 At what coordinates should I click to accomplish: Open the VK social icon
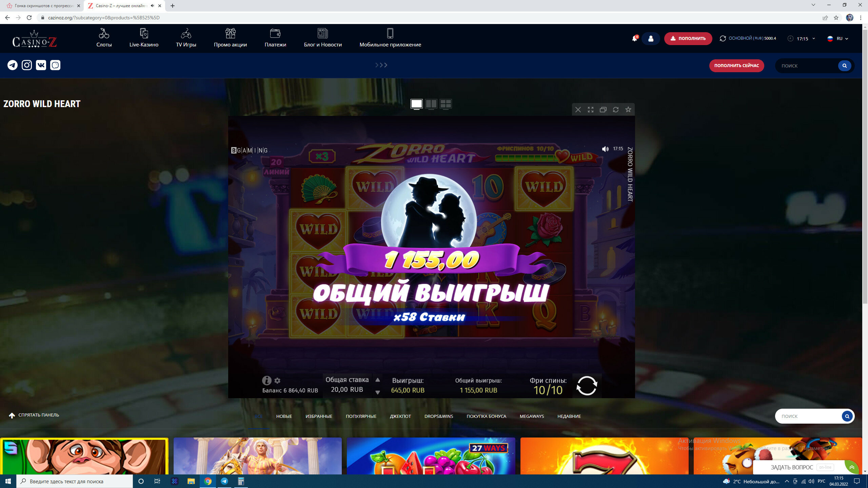pos(41,65)
